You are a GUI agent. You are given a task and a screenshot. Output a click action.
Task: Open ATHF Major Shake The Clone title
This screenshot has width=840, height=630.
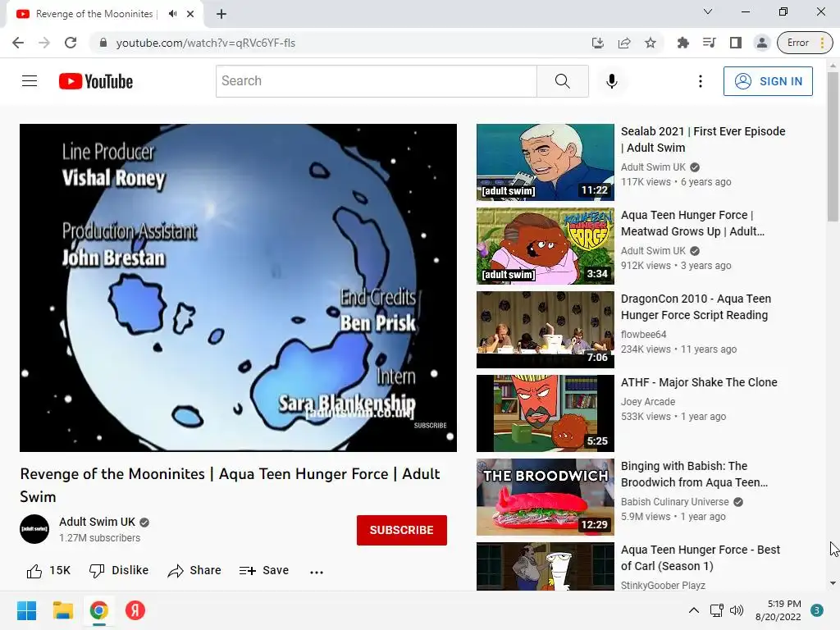tap(699, 382)
